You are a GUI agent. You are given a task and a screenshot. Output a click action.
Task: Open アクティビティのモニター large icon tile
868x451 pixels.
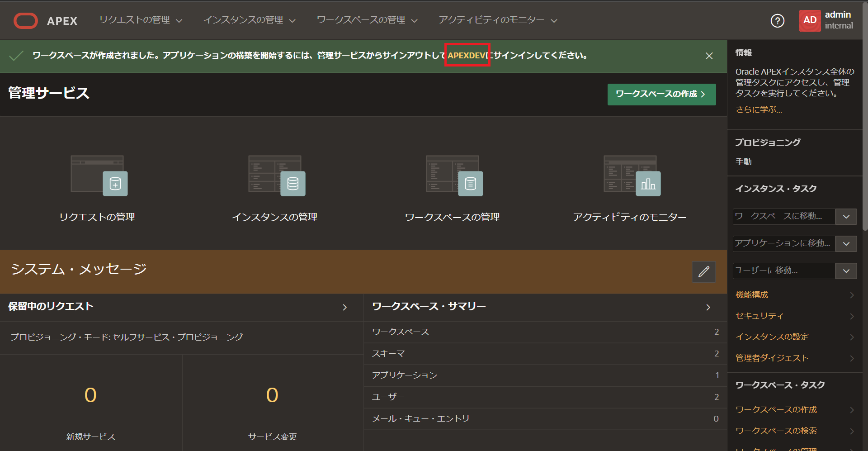point(630,189)
